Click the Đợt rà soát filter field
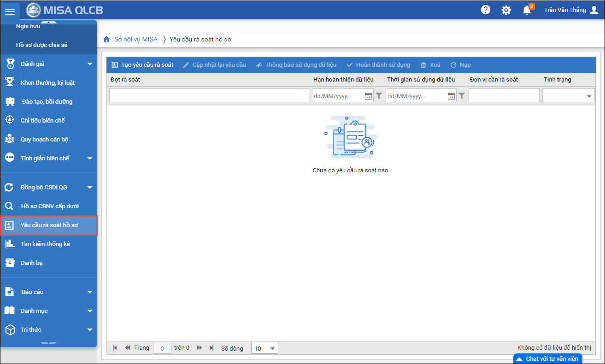 coord(209,96)
